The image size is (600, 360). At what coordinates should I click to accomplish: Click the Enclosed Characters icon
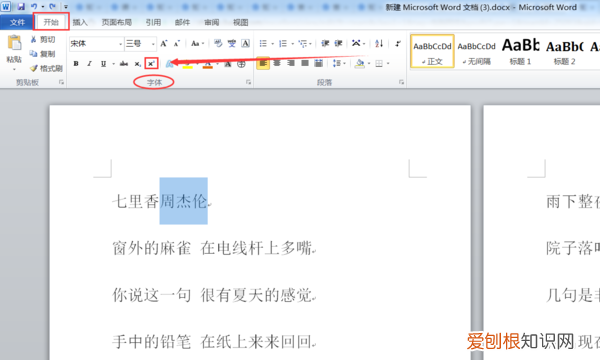tap(241, 64)
